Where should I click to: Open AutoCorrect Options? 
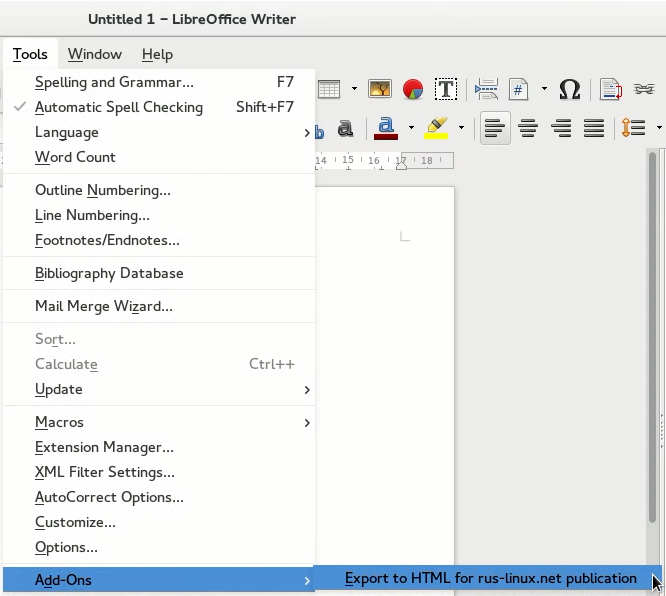(159, 497)
